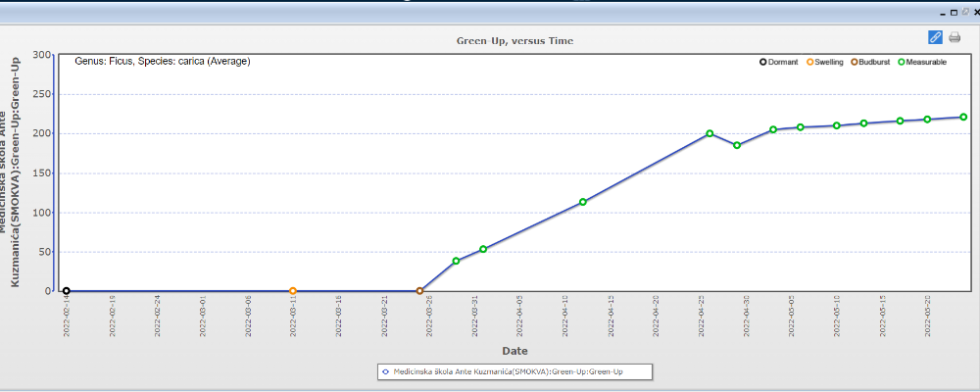Click the Date axis label
This screenshot has width=980, height=392.
point(515,350)
